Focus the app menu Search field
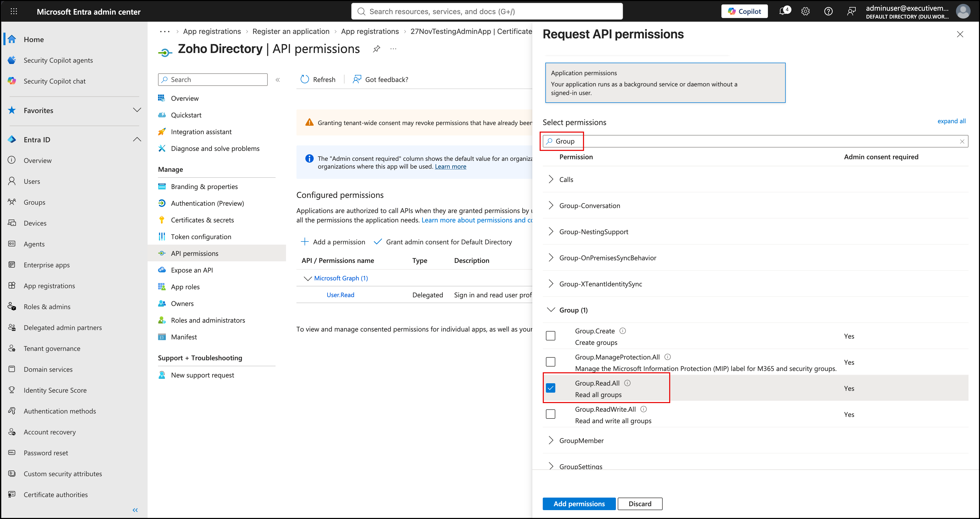 213,79
